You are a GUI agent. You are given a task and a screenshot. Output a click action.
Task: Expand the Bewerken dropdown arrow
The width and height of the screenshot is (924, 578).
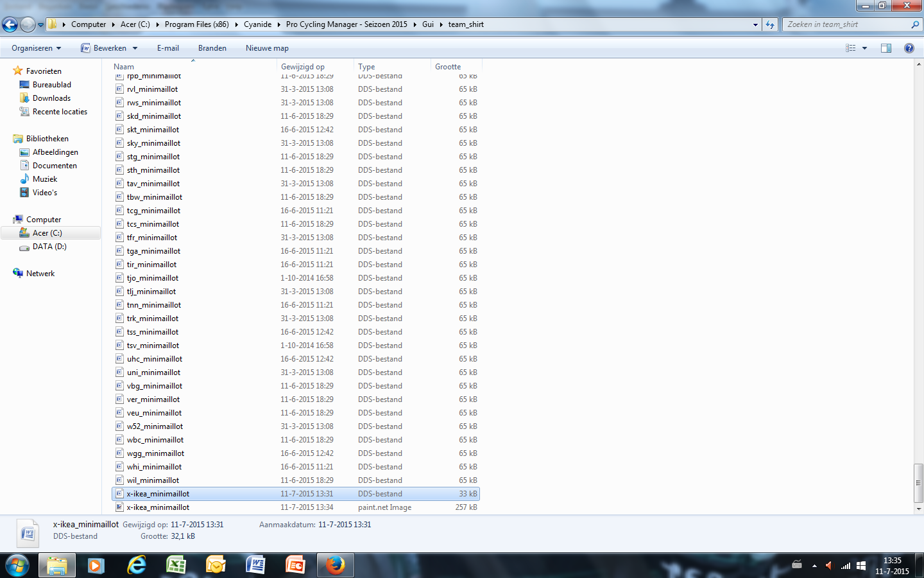coord(135,48)
